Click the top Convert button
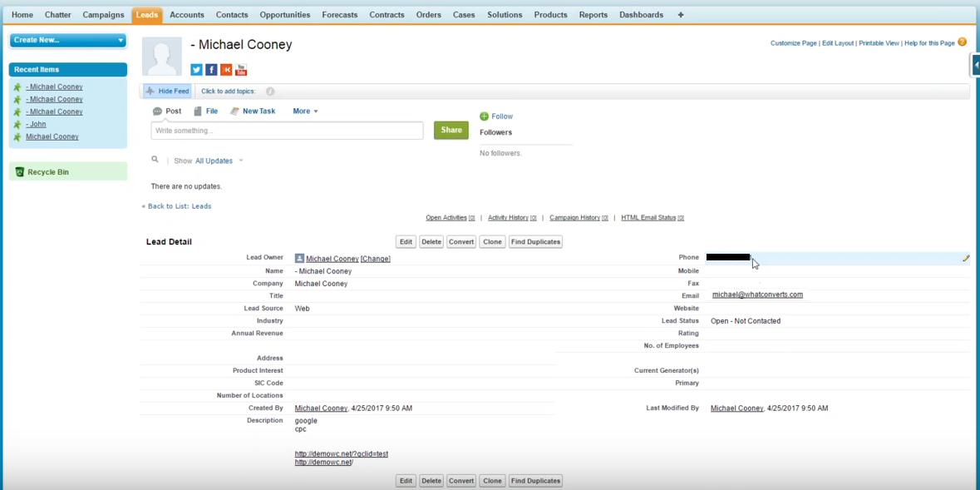980x490 pixels. 461,241
